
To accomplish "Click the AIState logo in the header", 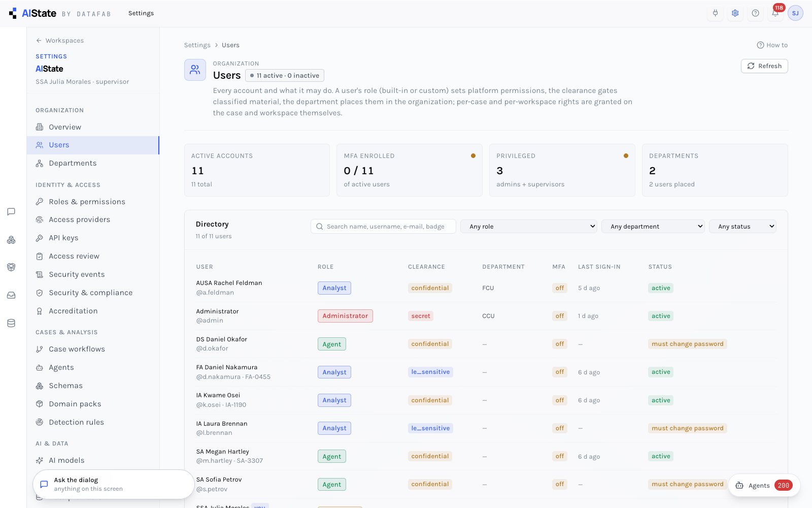I will click(x=33, y=13).
